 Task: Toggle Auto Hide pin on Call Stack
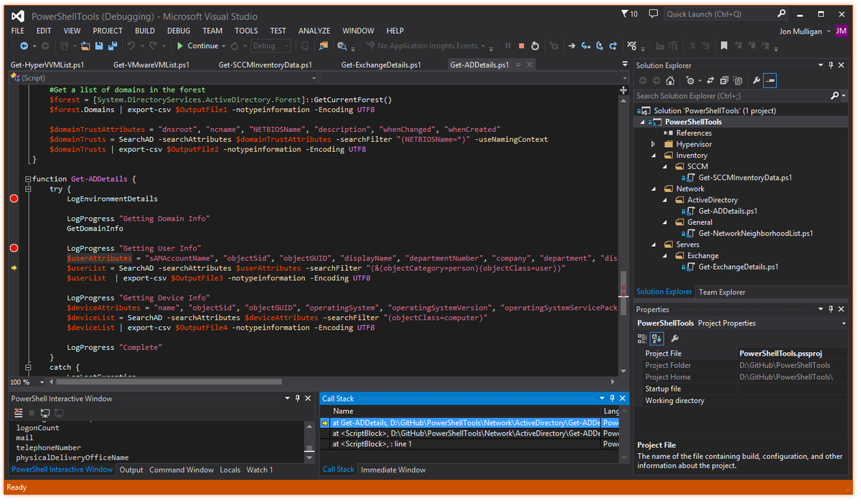point(612,398)
